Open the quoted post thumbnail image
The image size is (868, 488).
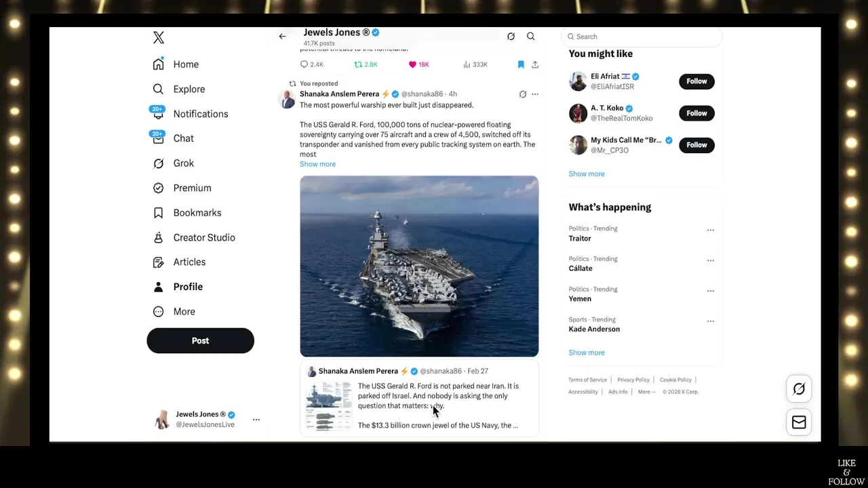click(x=329, y=406)
